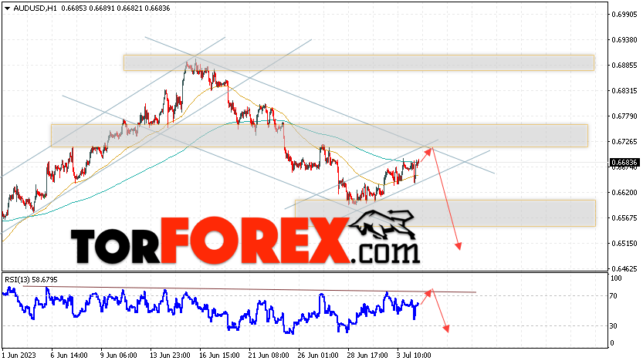Click the RSI(13) 58.6795 indicator label
Image resolution: width=643 pixels, height=364 pixels.
click(x=31, y=280)
